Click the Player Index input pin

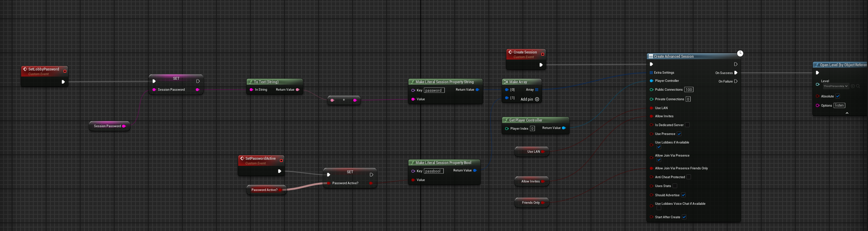pos(507,129)
